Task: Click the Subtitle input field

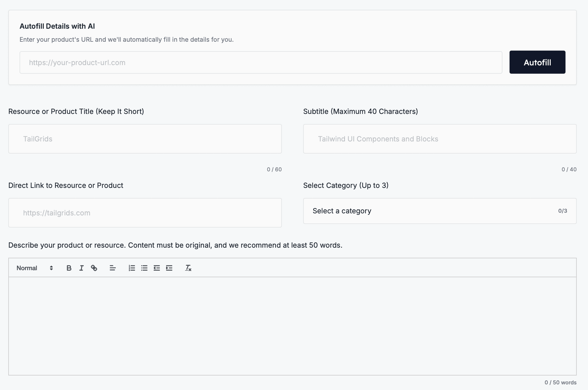Action: (440, 139)
